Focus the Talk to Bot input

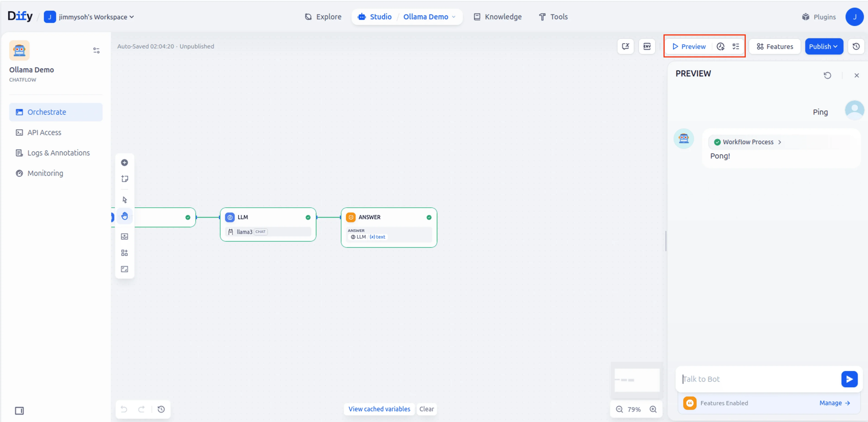(x=760, y=379)
